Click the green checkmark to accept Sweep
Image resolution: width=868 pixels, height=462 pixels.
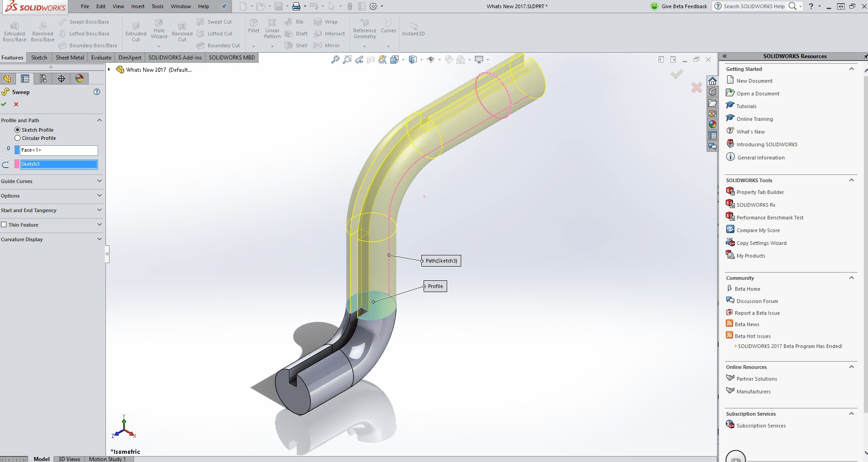pyautogui.click(x=4, y=104)
